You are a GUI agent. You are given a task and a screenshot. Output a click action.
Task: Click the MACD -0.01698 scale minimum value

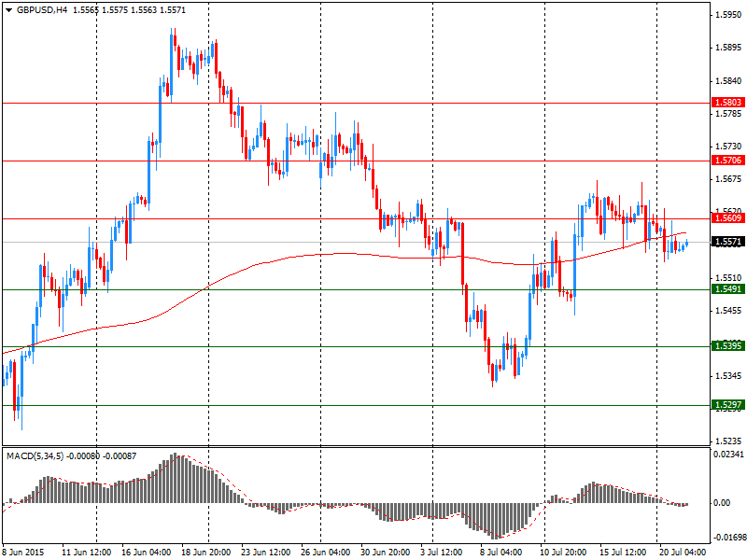click(728, 539)
